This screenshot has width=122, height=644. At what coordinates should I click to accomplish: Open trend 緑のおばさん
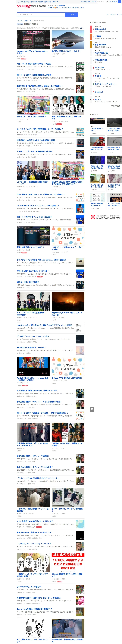pos(99,68)
